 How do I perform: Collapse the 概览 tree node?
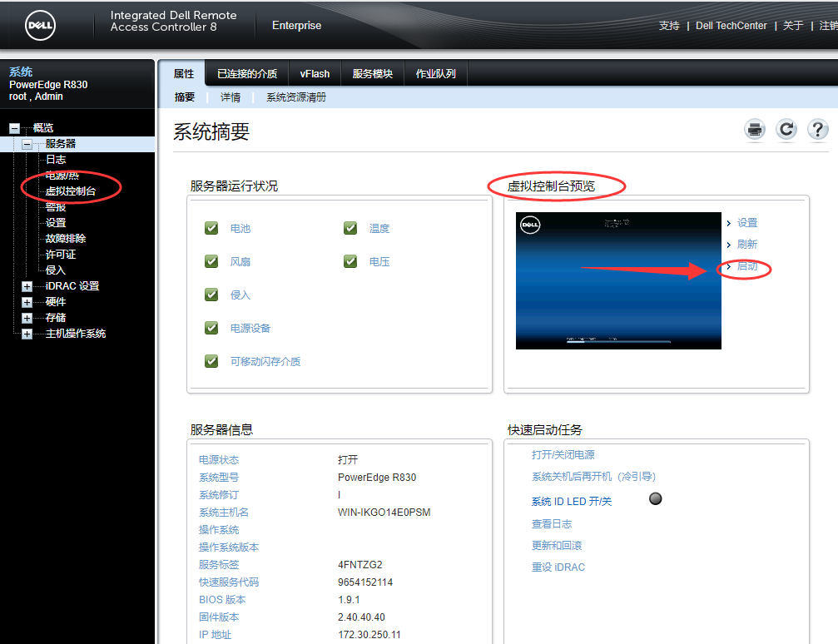pos(14,128)
